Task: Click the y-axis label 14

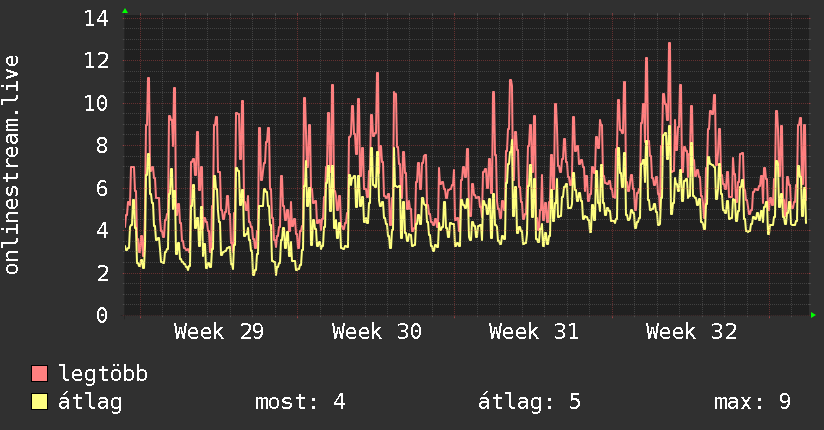Action: tap(96, 18)
